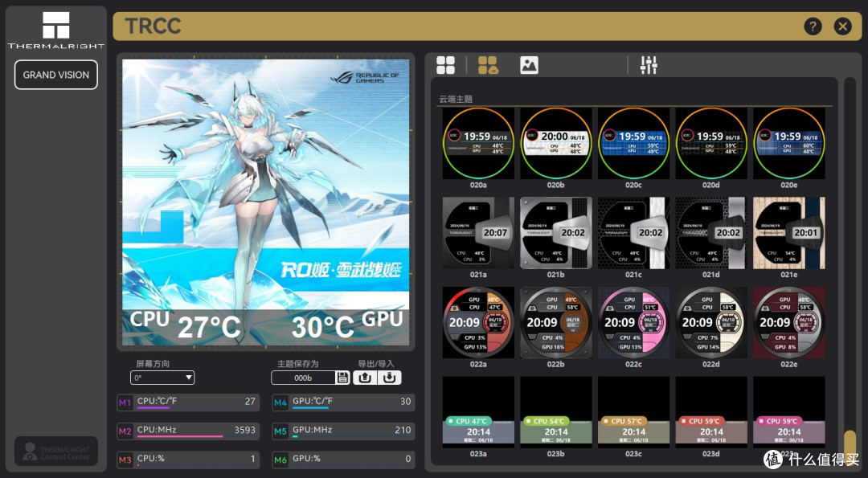Image resolution: width=868 pixels, height=478 pixels.
Task: Switch to cloud themes tab
Action: coord(488,65)
